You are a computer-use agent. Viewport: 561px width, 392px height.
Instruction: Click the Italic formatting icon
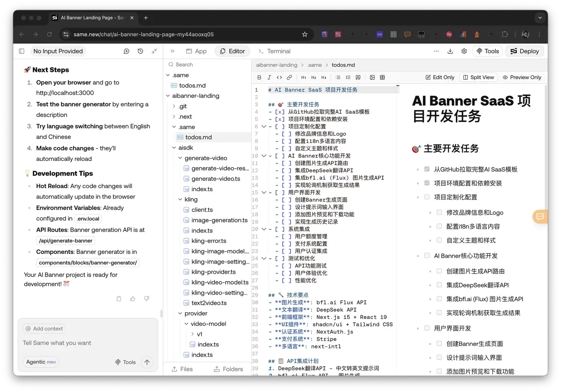pos(269,78)
